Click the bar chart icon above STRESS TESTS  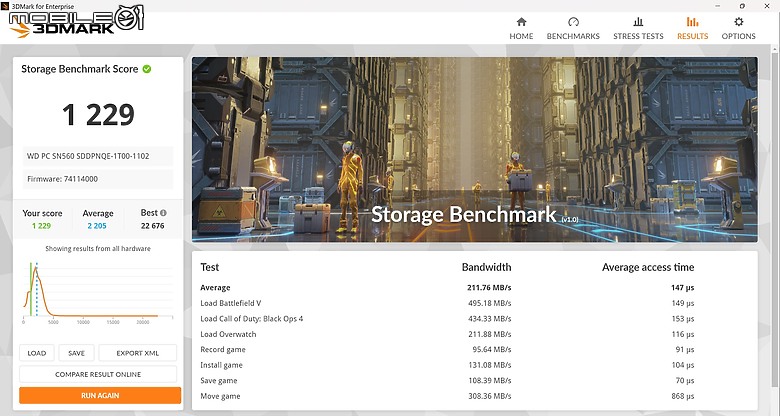(638, 21)
